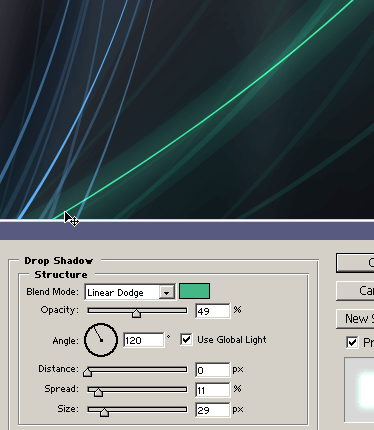This screenshot has height=430, width=374.
Task: Click the Distance slider handle
Action: click(87, 372)
